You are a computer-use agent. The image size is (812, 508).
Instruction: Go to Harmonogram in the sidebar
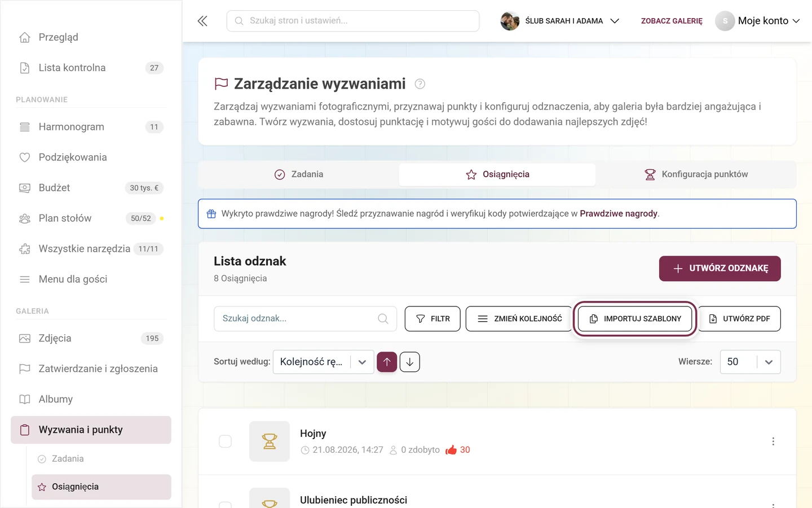click(91, 127)
